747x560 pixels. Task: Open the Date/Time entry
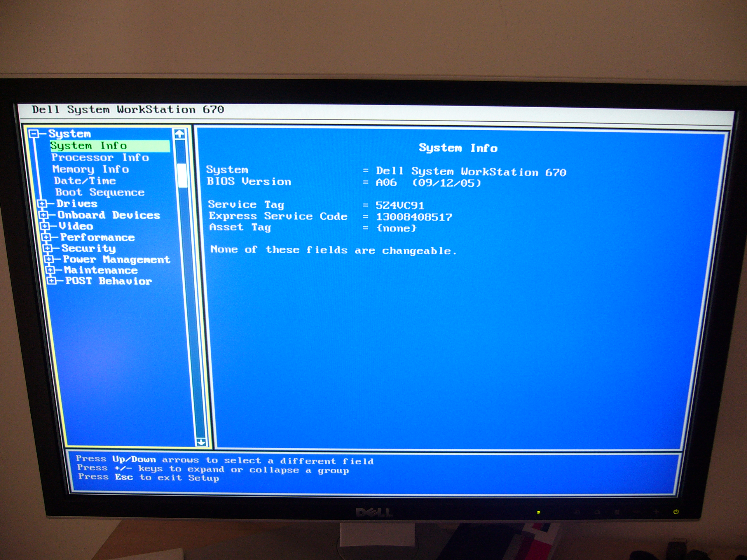tap(85, 181)
